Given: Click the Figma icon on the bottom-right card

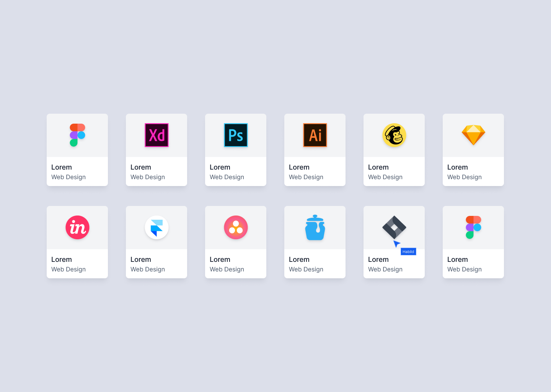Looking at the screenshot, I should pyautogui.click(x=473, y=227).
